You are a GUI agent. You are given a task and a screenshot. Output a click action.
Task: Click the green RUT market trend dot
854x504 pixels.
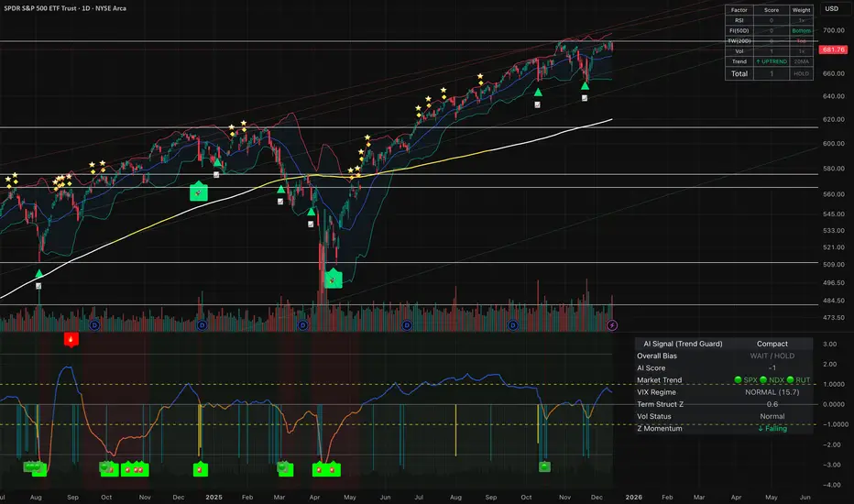pos(790,380)
